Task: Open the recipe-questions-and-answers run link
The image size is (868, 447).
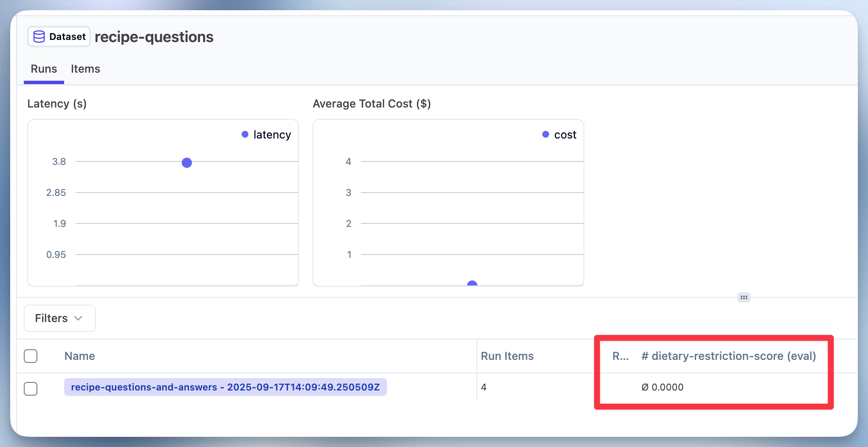Action: (x=225, y=387)
